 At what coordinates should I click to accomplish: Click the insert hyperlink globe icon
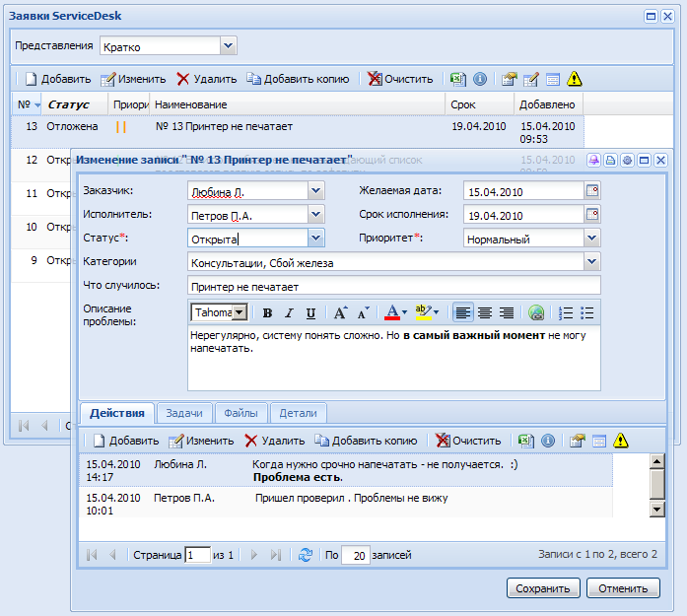[x=536, y=313]
